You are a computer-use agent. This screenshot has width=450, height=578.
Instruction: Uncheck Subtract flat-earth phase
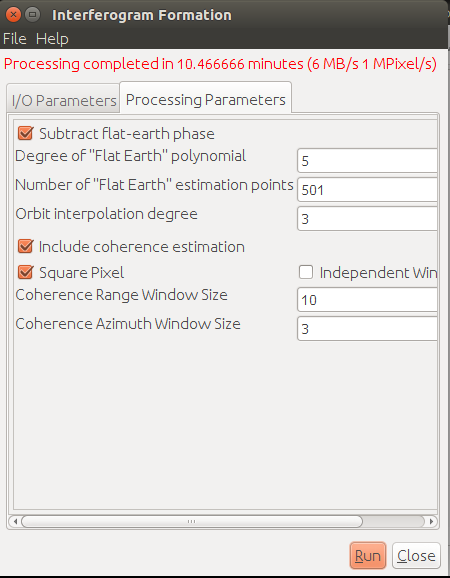click(x=25, y=133)
